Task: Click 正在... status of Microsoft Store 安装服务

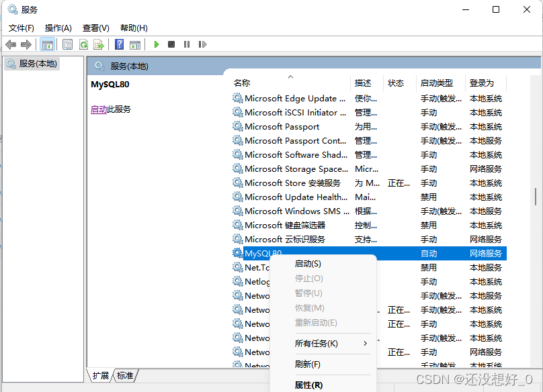Action: click(x=399, y=183)
